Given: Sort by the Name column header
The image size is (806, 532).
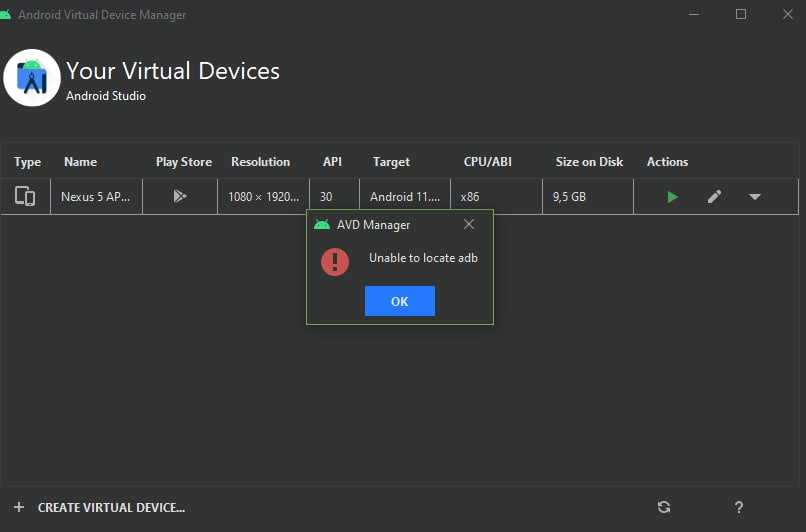Looking at the screenshot, I should [81, 162].
